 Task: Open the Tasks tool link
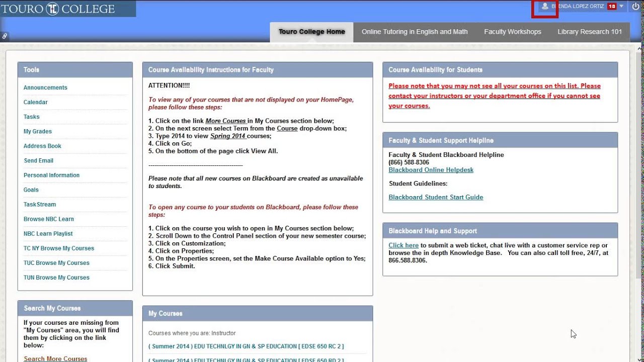[x=32, y=117]
